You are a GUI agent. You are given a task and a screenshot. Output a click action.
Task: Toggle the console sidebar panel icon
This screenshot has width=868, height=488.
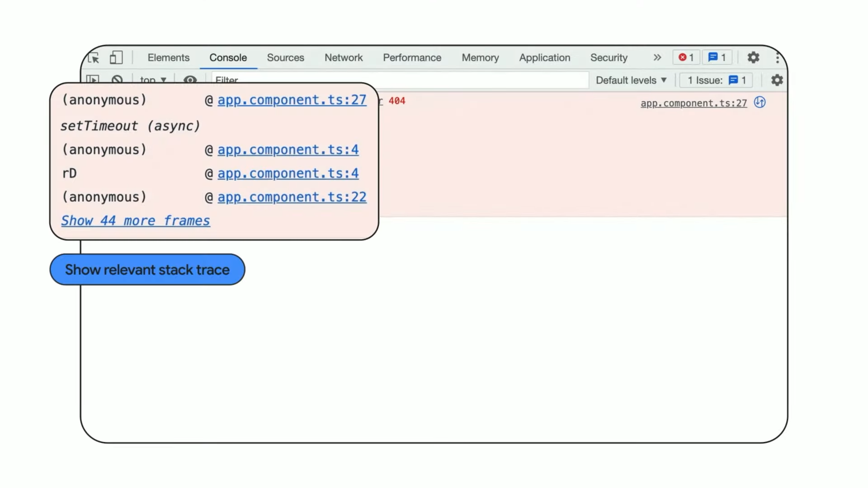point(93,79)
